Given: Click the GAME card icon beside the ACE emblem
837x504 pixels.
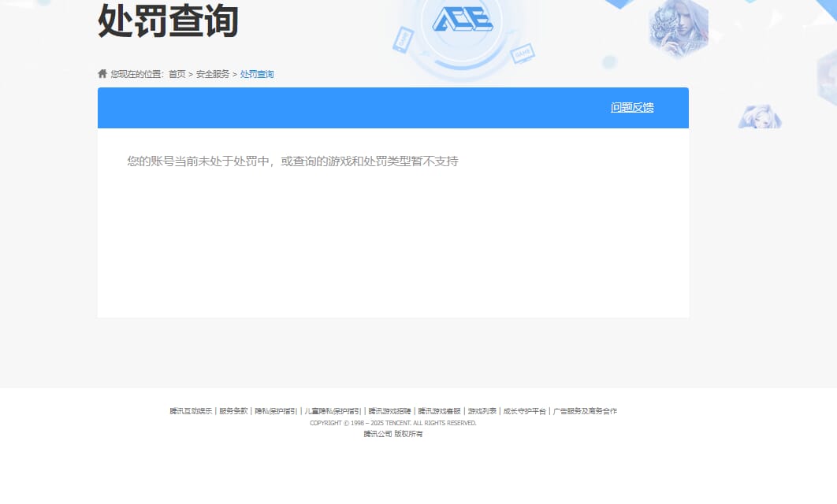Looking at the screenshot, I should click(x=523, y=55).
